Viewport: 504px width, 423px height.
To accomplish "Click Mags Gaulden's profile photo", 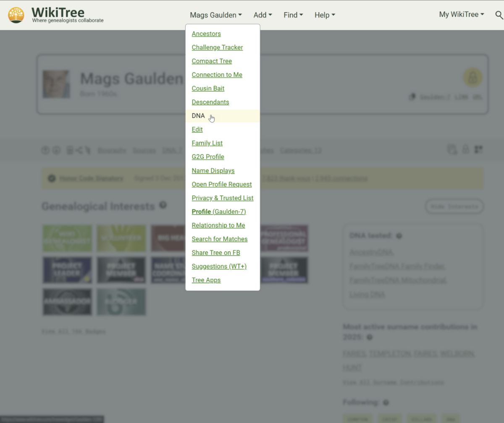I will 56,84.
